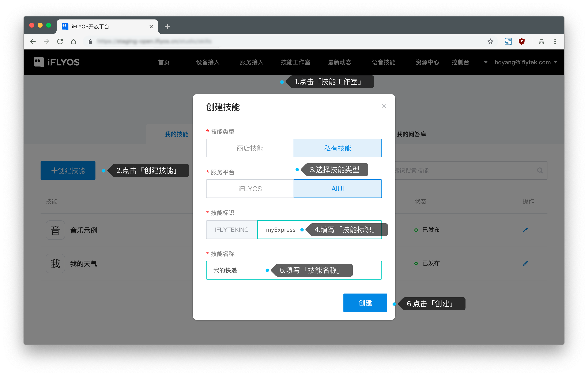This screenshot has height=376, width=588.
Task: Open the blue S browser extension
Action: (508, 42)
